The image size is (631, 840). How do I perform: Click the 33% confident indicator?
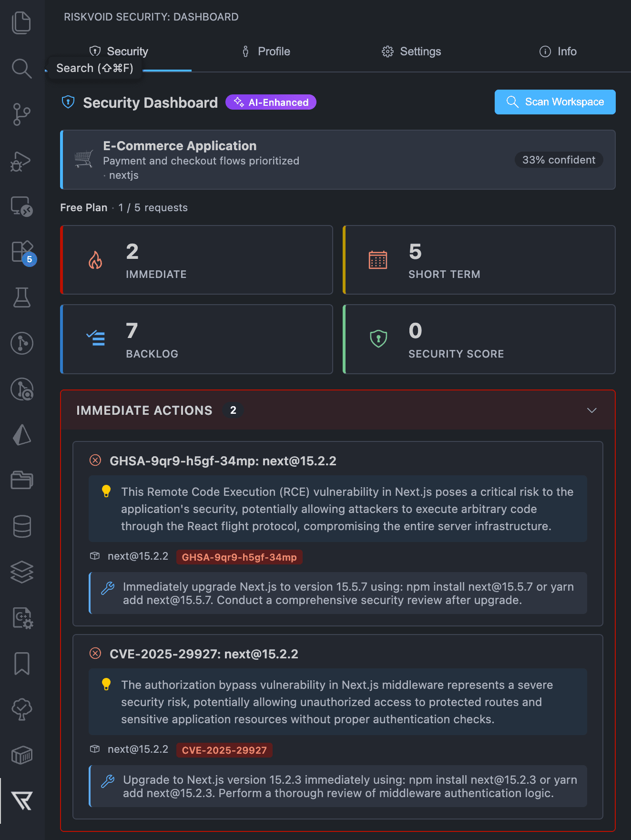559,160
